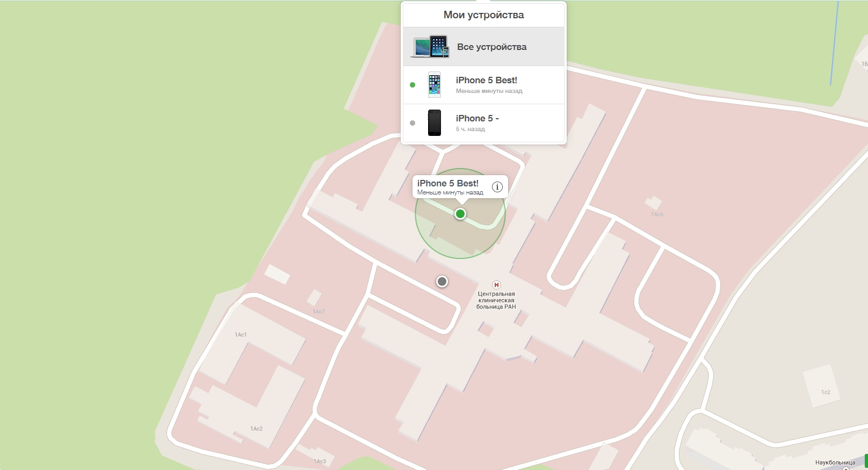Select 'iPhone 5 -' in the device list

483,123
